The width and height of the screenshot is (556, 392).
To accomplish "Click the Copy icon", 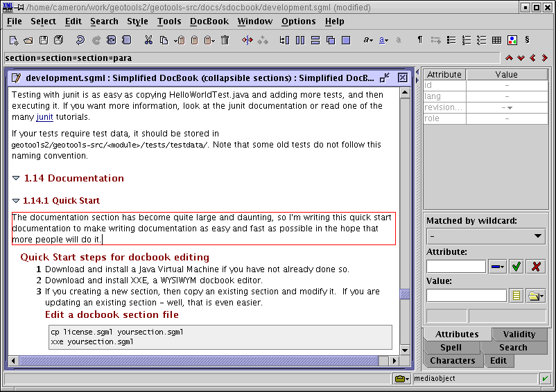I will tap(164, 40).
